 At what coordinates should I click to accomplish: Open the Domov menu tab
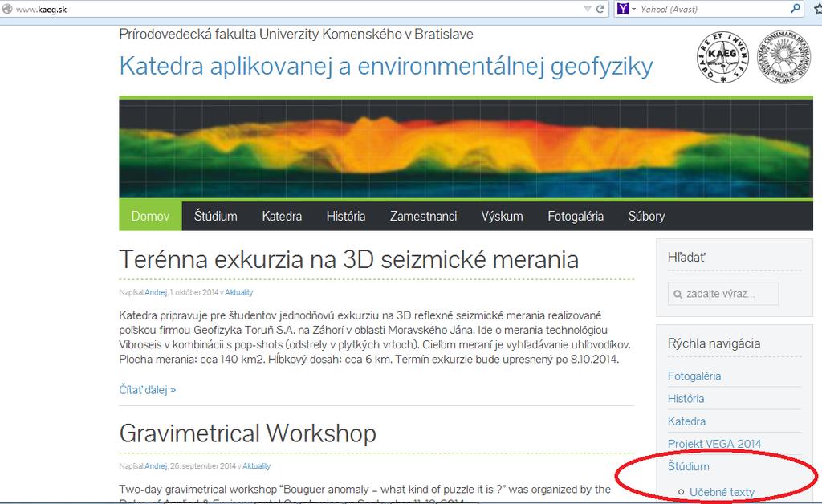(150, 216)
